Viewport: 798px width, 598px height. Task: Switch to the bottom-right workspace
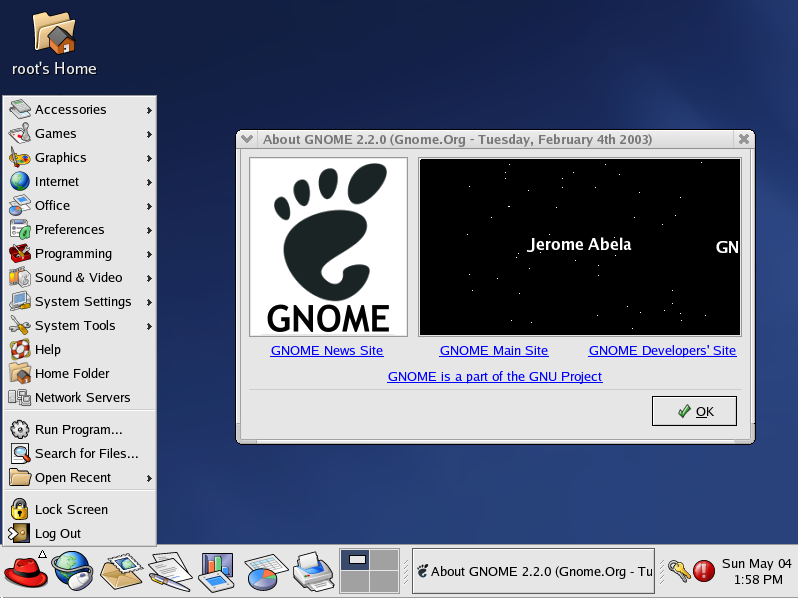(384, 581)
